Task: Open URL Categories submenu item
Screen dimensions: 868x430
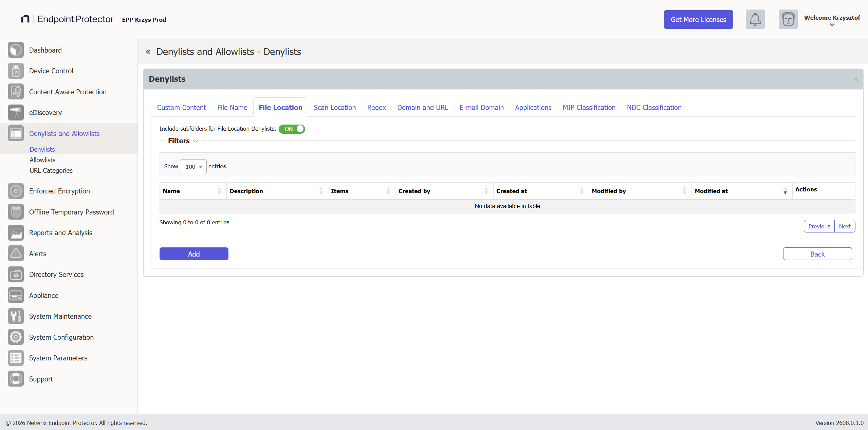Action: pos(51,170)
